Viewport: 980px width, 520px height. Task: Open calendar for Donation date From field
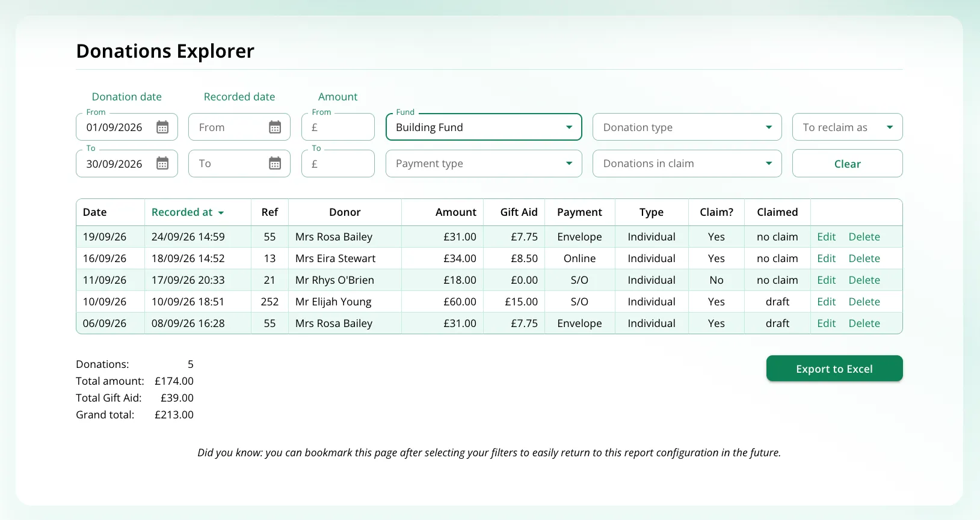click(162, 127)
